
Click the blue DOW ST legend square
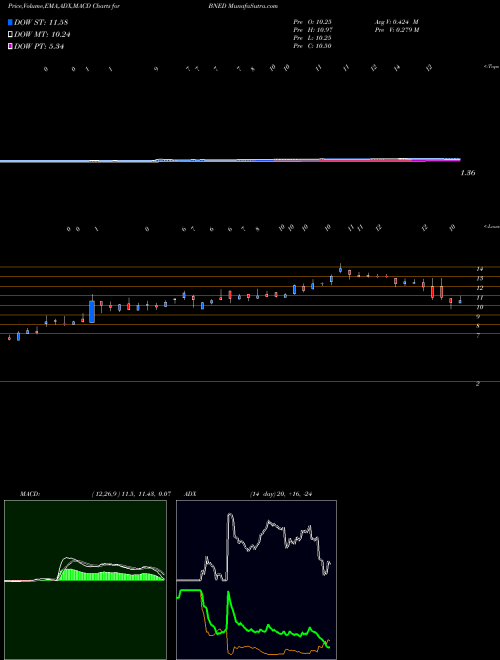pos(10,22)
